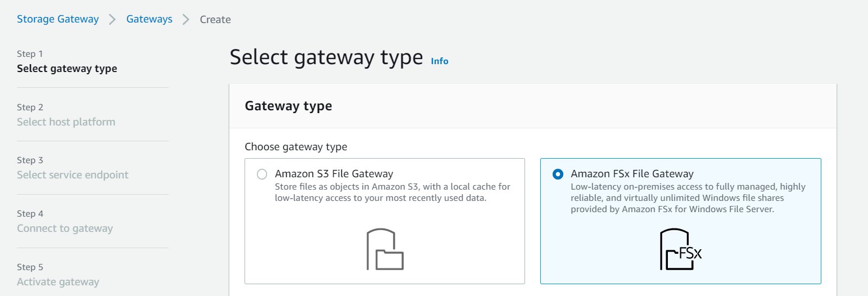This screenshot has height=296, width=868.
Task: Click the S3 File Gateway folder icon
Action: pos(385,249)
